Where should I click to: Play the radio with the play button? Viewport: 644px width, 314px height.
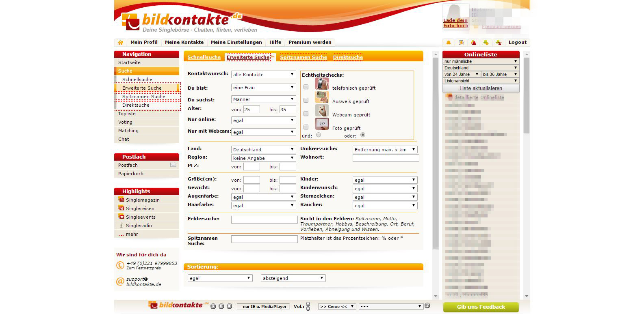pyautogui.click(x=213, y=306)
